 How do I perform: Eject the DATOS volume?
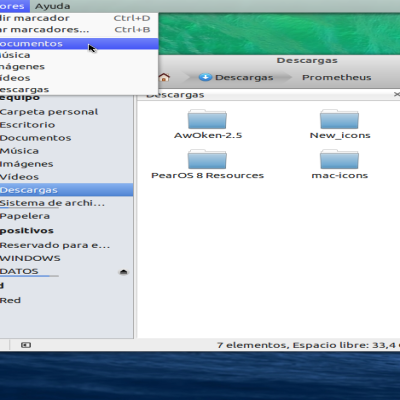[123, 272]
